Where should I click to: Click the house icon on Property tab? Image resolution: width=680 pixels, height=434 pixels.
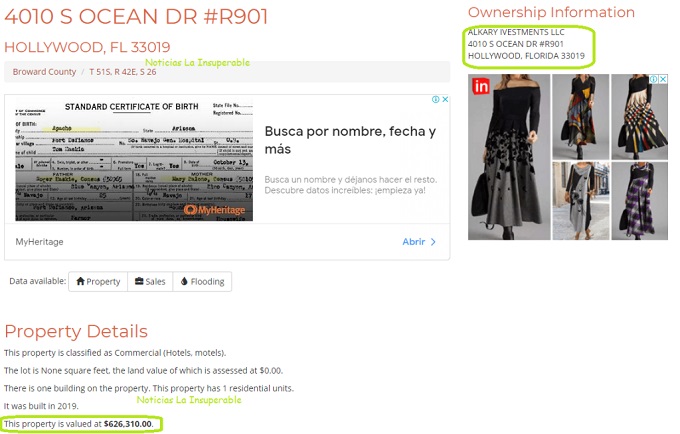point(80,281)
